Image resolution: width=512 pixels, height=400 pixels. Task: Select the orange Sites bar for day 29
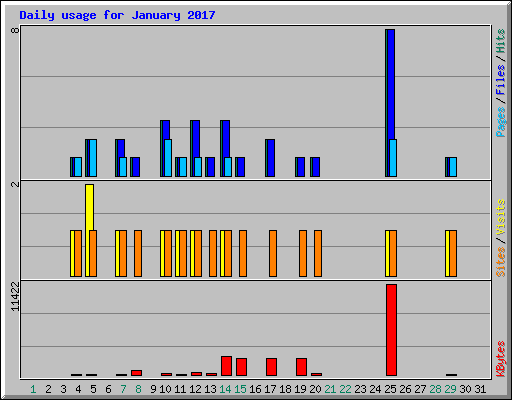pos(453,253)
